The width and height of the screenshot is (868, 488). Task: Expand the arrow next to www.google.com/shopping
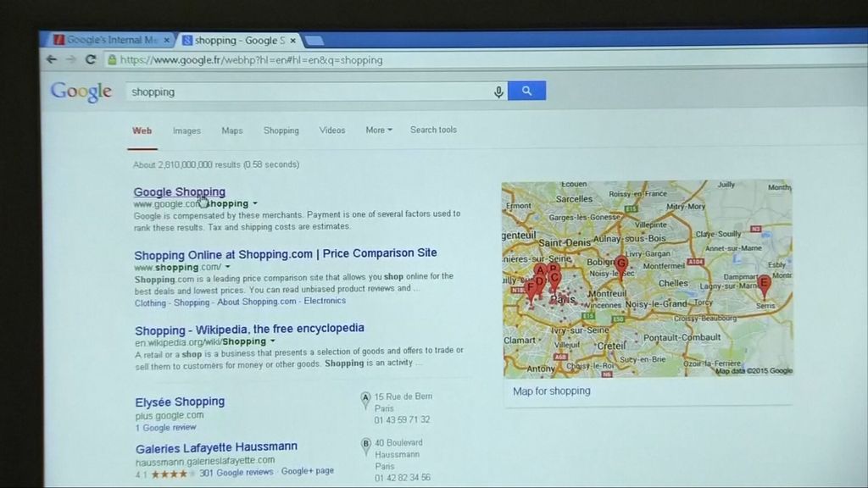tap(254, 203)
